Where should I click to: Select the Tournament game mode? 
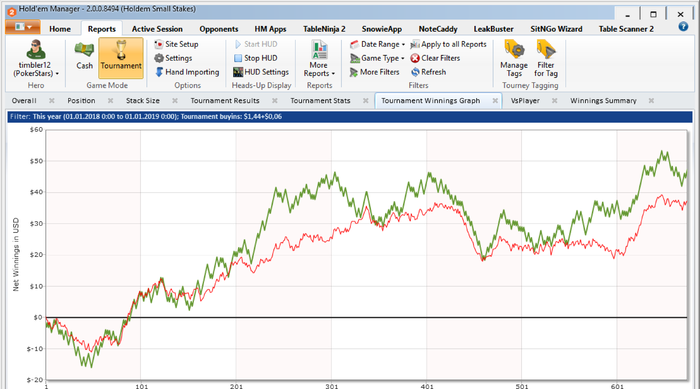121,58
